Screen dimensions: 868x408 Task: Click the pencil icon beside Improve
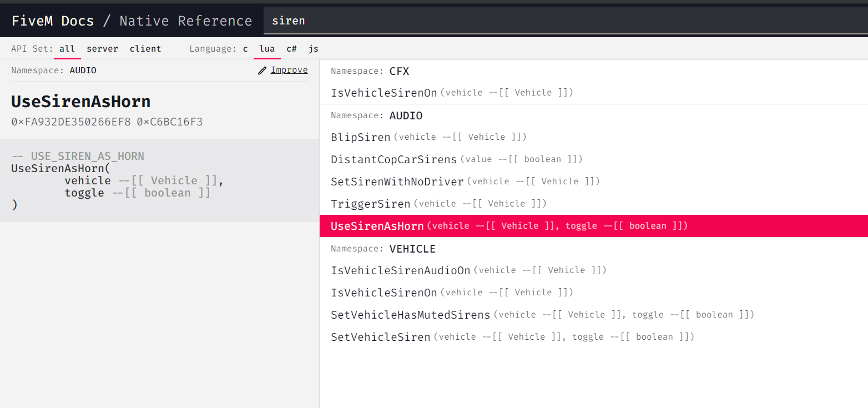pos(263,70)
